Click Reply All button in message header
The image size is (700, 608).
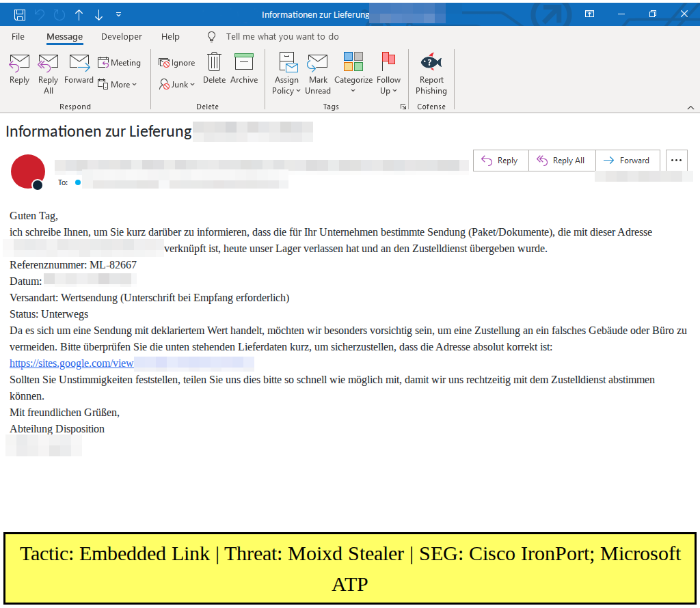[562, 160]
